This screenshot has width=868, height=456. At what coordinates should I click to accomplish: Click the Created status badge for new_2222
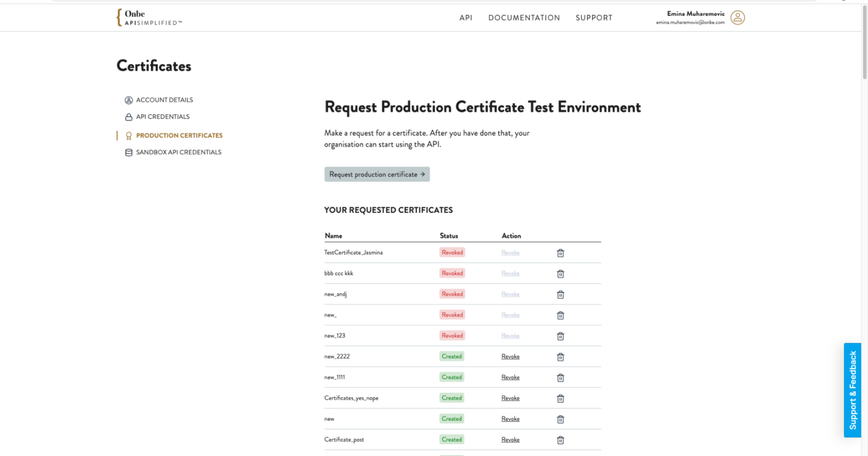(x=452, y=356)
